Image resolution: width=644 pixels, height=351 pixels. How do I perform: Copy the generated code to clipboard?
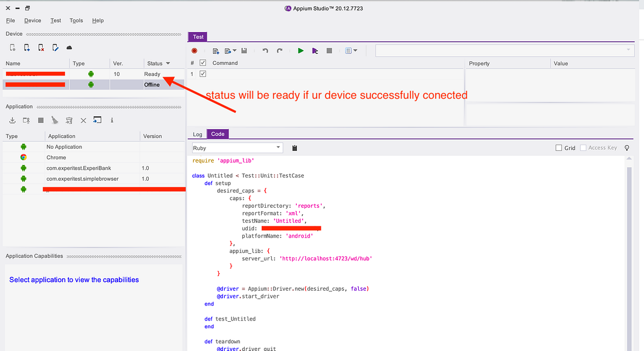coord(294,147)
